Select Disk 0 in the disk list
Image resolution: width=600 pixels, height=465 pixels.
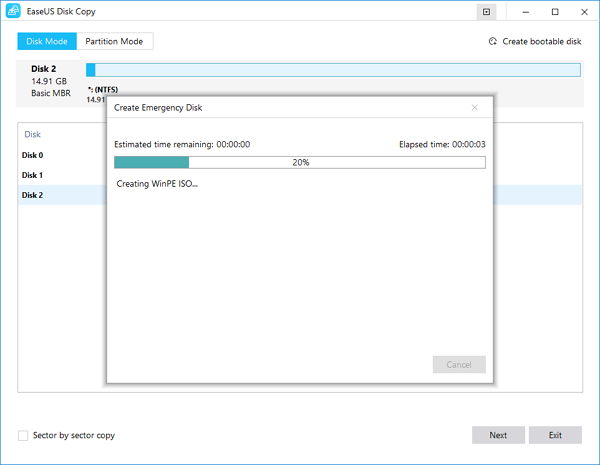click(x=33, y=155)
